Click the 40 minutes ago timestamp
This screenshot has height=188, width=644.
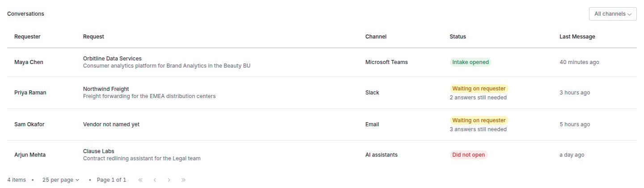pyautogui.click(x=579, y=62)
